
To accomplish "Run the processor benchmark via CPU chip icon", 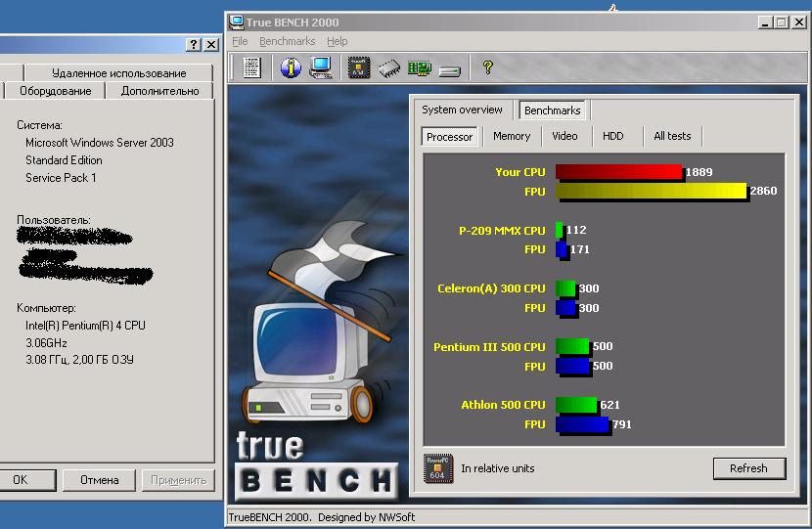I will pos(359,67).
